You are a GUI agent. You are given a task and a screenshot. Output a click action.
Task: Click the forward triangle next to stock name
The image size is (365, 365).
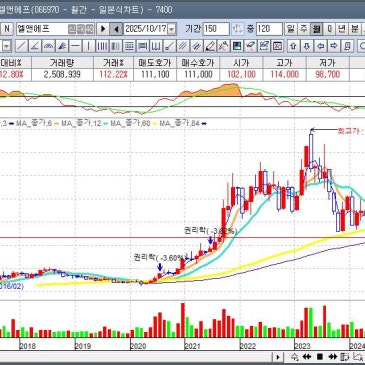point(103,29)
